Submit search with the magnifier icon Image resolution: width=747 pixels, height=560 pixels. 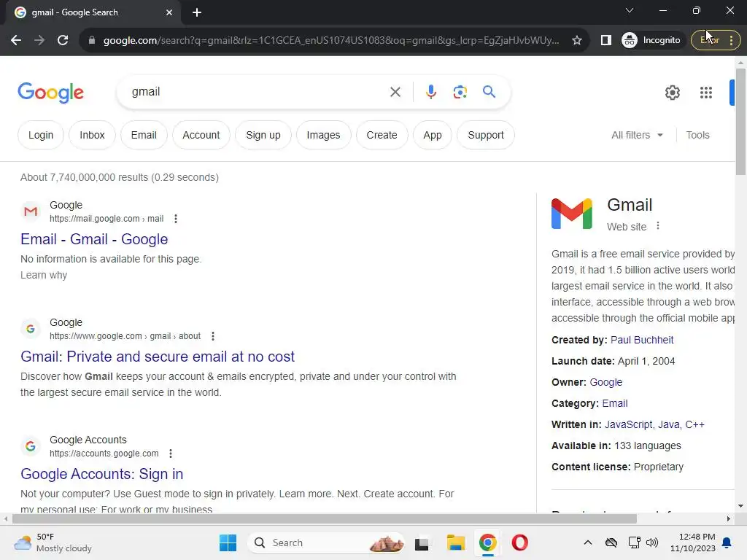[x=489, y=91]
